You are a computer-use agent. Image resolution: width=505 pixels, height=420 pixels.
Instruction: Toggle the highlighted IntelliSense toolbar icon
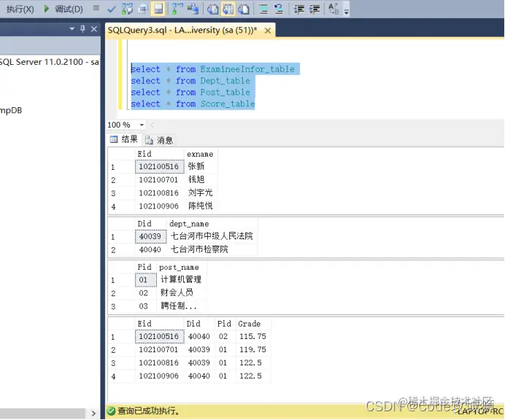[158, 9]
